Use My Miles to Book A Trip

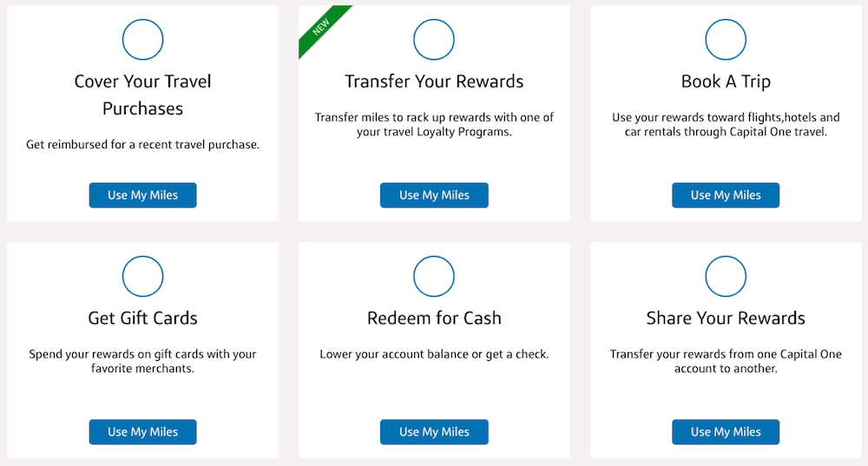pyautogui.click(x=726, y=195)
